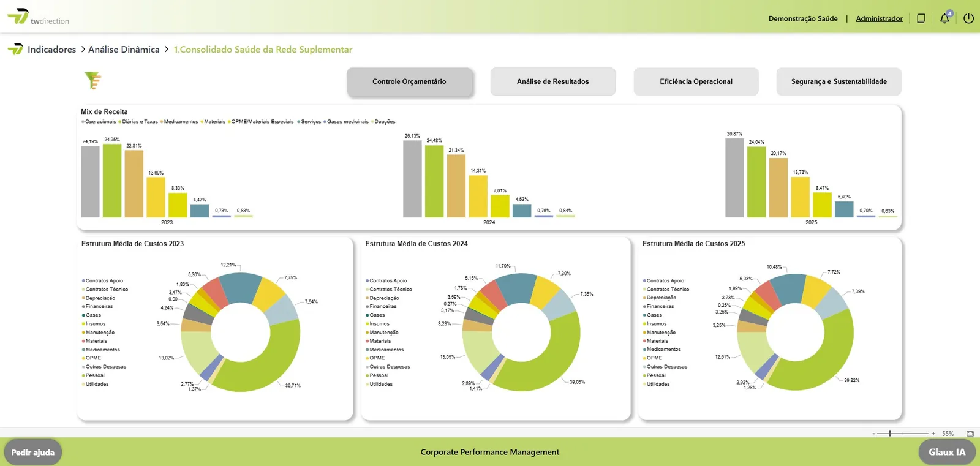980x466 pixels.
Task: Click the Pedir ajuda button
Action: coord(33,453)
